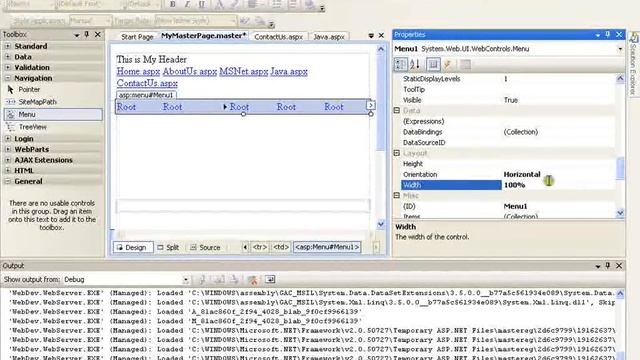The image size is (640, 360).
Task: Select the Menu control in Toolbox
Action: point(53,115)
